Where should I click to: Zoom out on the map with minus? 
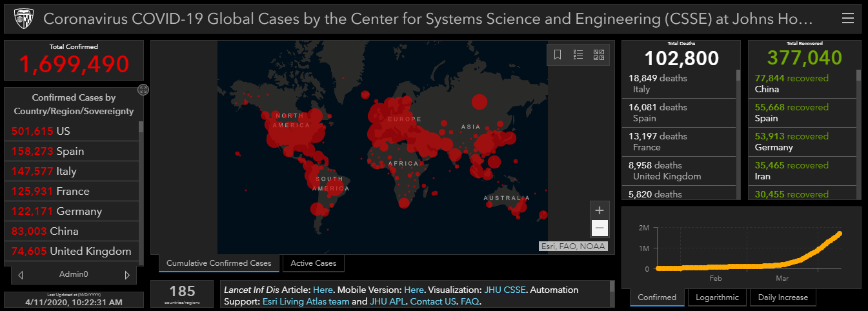(600, 228)
